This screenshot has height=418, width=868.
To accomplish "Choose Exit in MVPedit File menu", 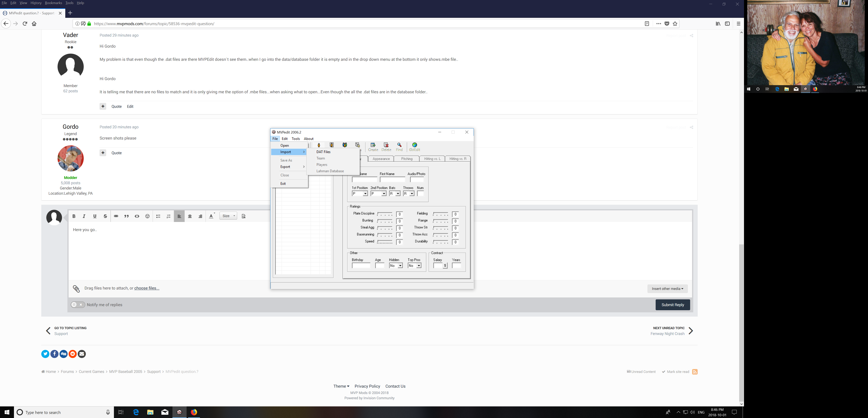I will pyautogui.click(x=290, y=183).
